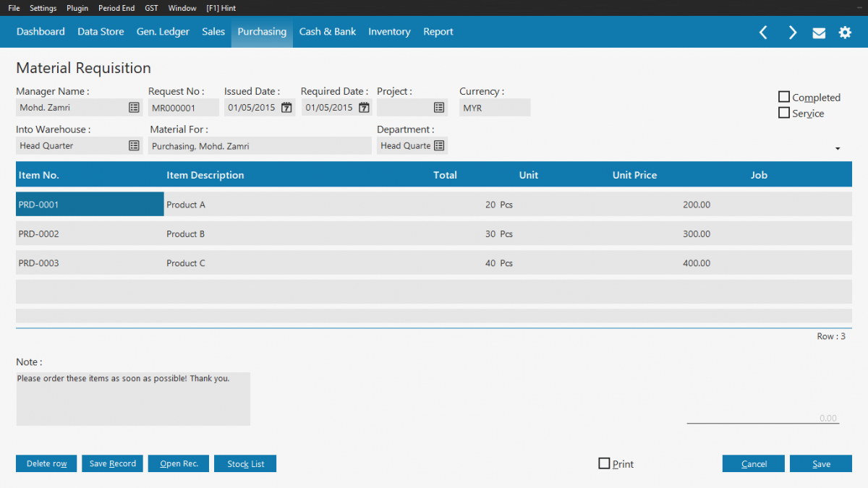Expand the dropdown arrow below the checkboxes
868x488 pixels.
[x=838, y=147]
